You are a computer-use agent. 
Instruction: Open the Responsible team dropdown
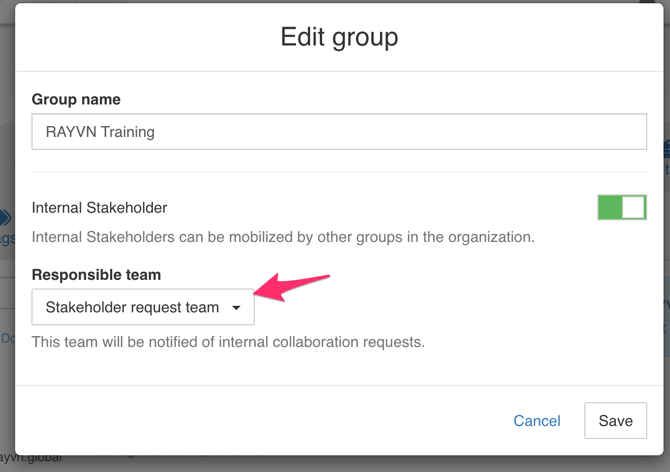[x=143, y=307]
